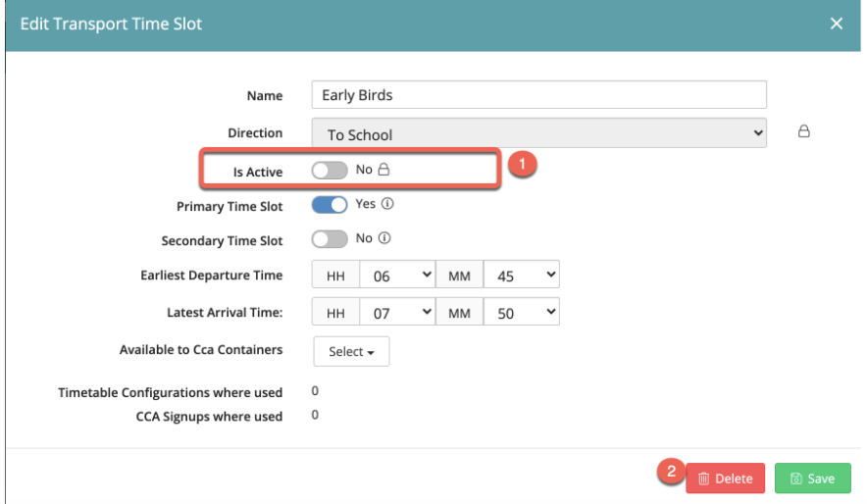Click the Name field containing Early Birds
The width and height of the screenshot is (867, 504).
[538, 95]
